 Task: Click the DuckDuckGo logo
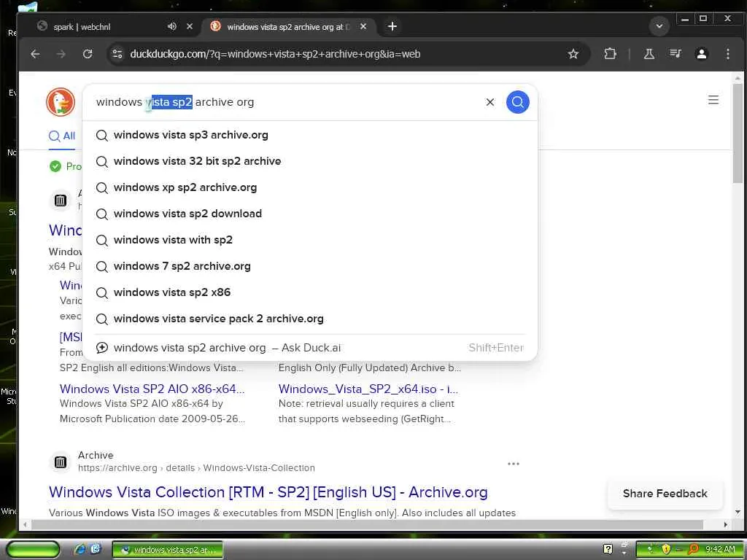(61, 102)
